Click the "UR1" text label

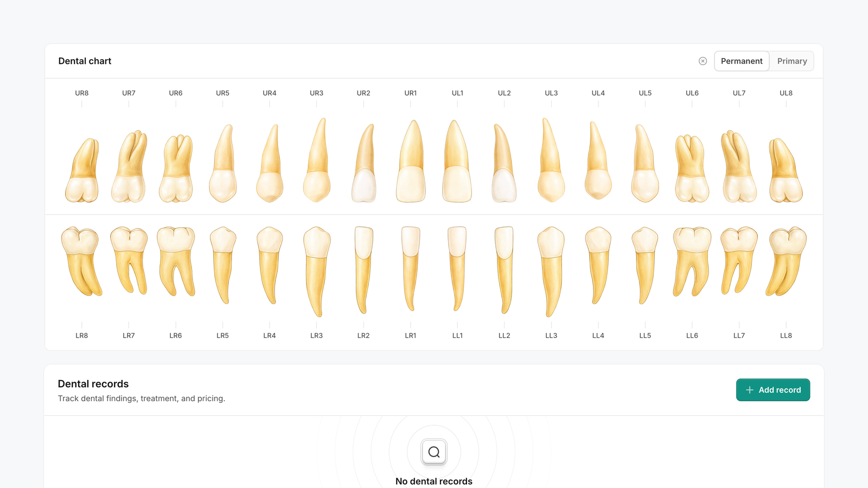point(411,93)
